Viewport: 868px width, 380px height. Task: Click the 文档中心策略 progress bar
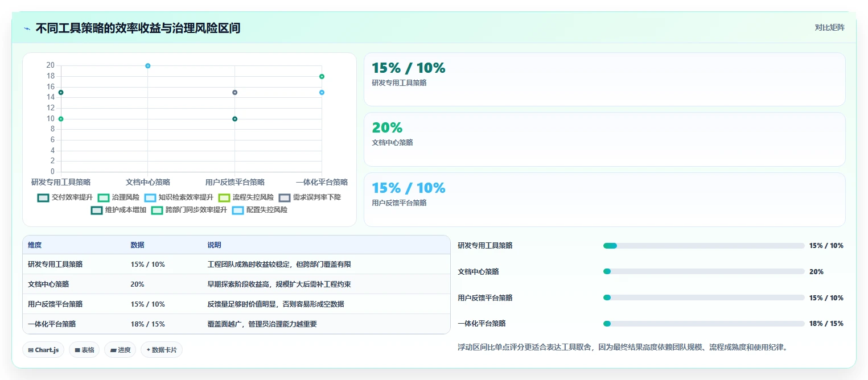click(704, 271)
